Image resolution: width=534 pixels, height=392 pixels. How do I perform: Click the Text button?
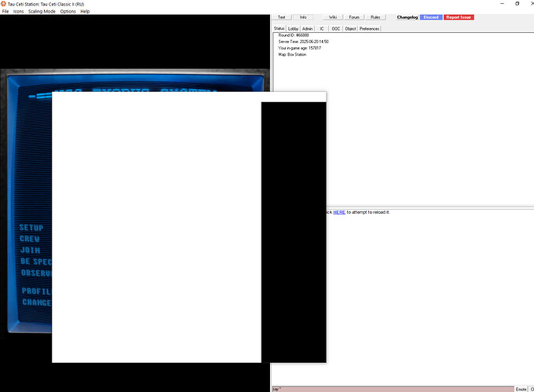click(x=282, y=17)
